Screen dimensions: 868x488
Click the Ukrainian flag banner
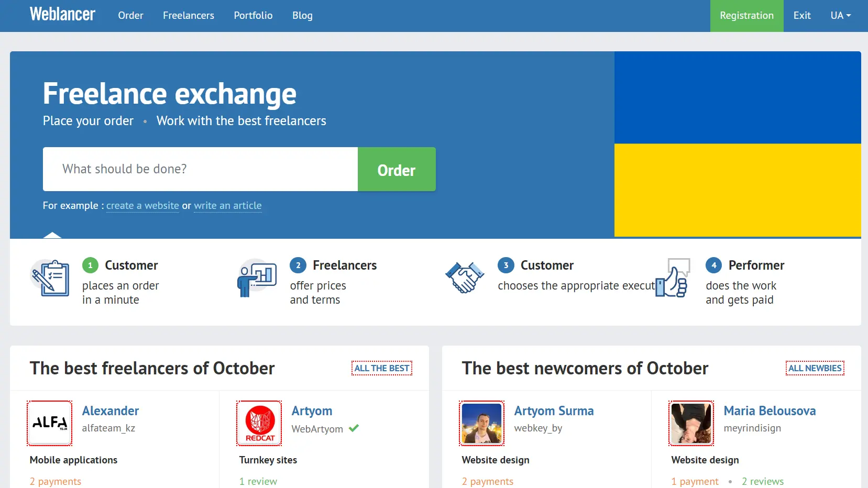738,144
